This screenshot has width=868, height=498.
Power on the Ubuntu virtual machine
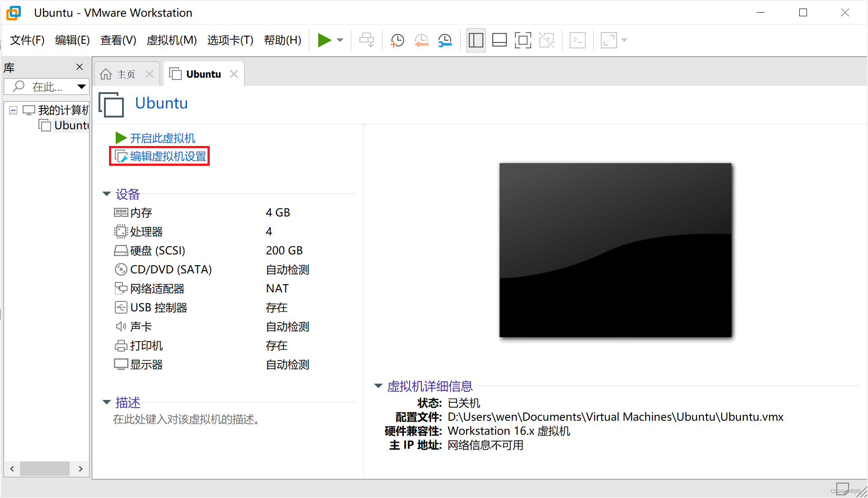point(325,40)
